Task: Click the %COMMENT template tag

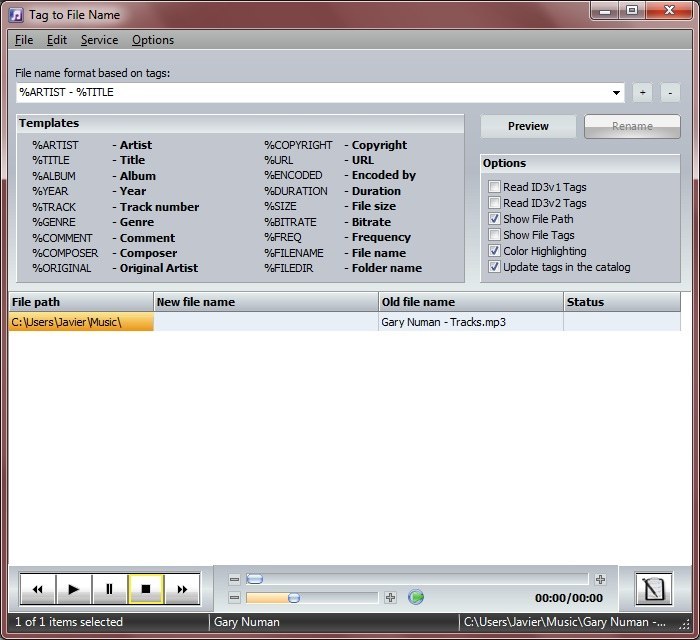Action: click(x=62, y=238)
